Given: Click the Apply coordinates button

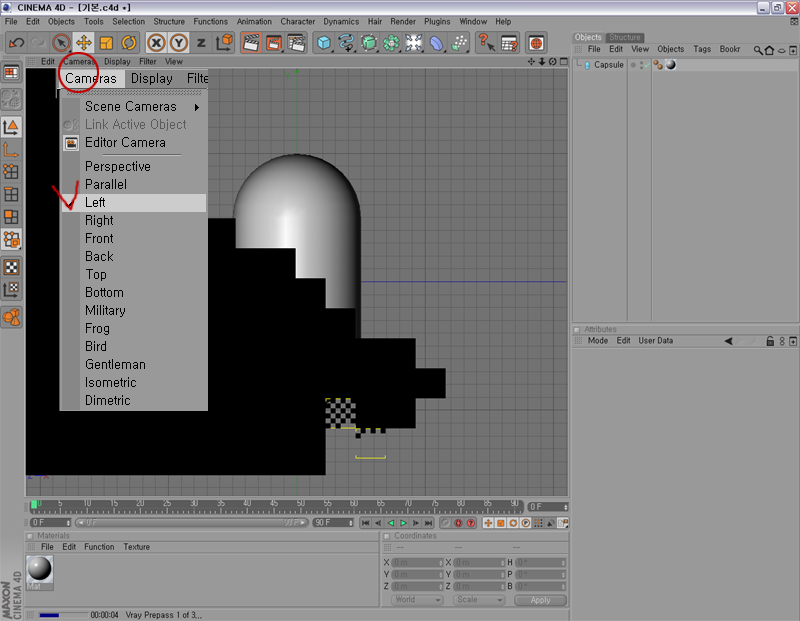Looking at the screenshot, I should pos(540,600).
